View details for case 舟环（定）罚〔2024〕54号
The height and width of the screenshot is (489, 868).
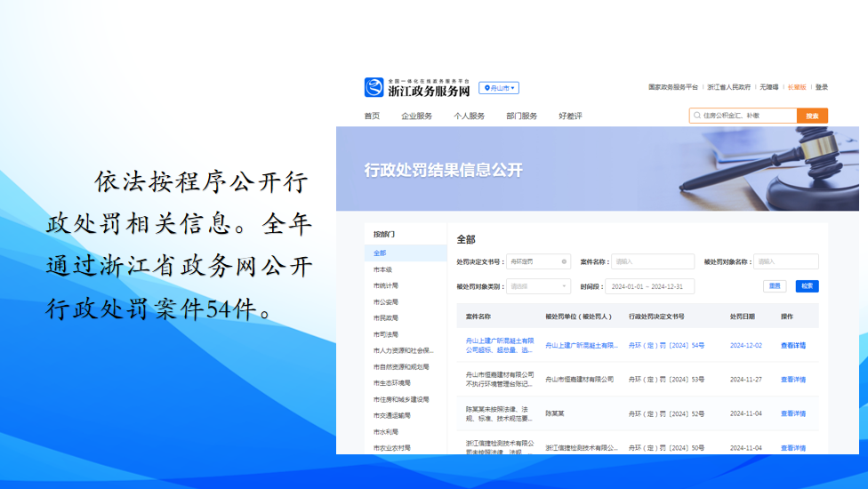click(x=792, y=346)
